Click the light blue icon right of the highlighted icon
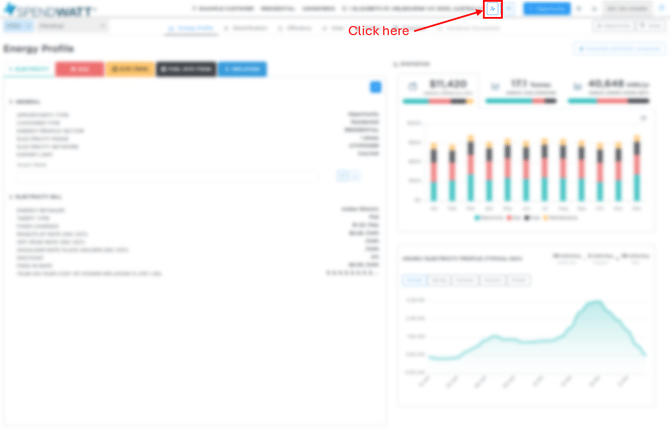The image size is (670, 436). click(508, 9)
